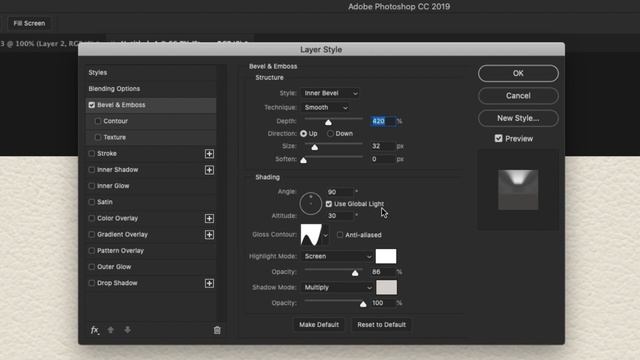Add another Gradient Overlay with plus icon

coord(209,235)
